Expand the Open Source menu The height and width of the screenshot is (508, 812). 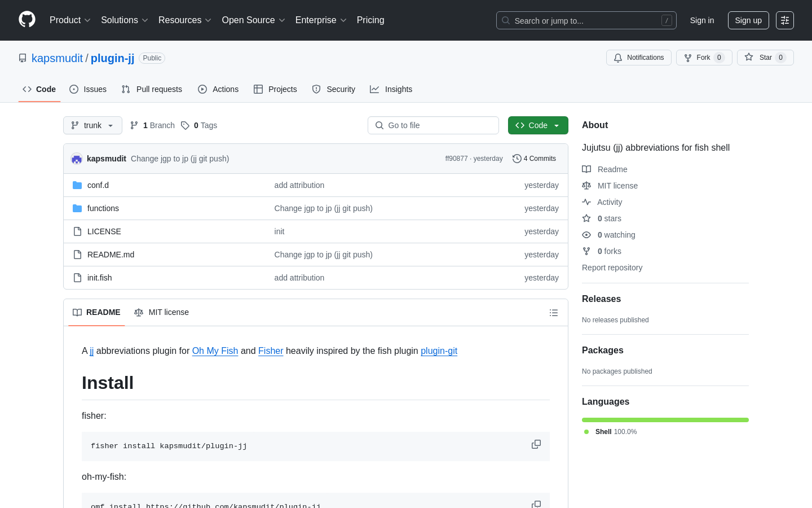pyautogui.click(x=254, y=20)
